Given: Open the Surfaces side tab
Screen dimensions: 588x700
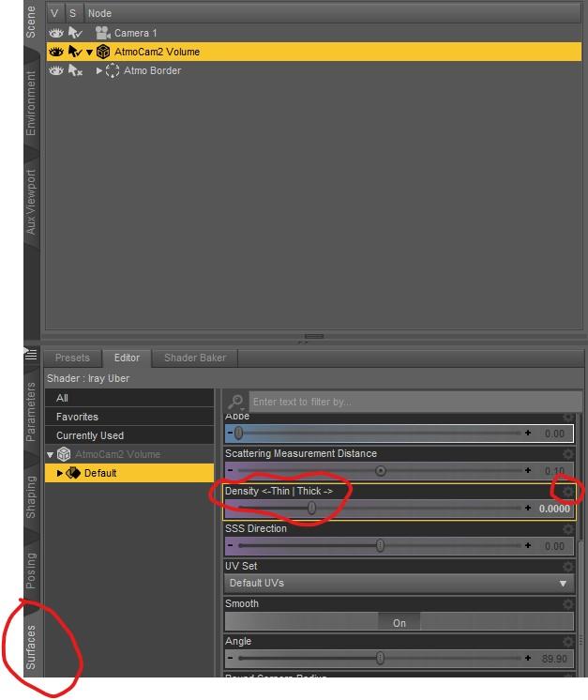Looking at the screenshot, I should (31, 647).
